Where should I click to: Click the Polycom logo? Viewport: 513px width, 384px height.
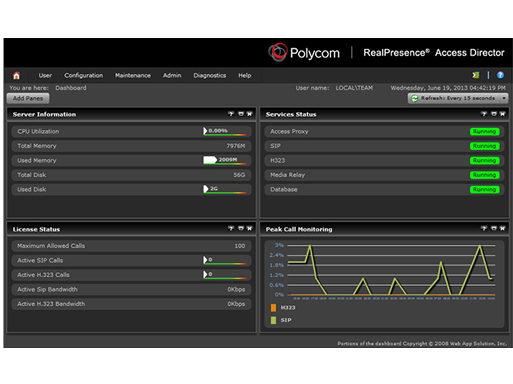[x=304, y=53]
